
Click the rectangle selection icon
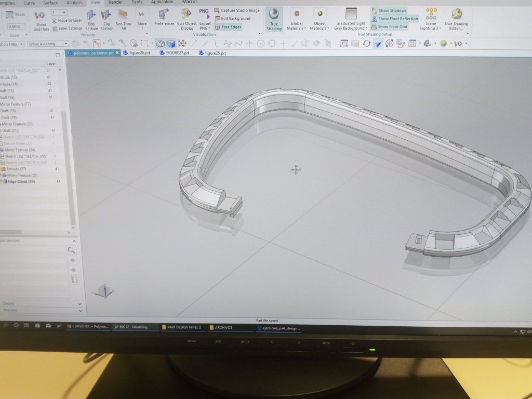pos(144,44)
